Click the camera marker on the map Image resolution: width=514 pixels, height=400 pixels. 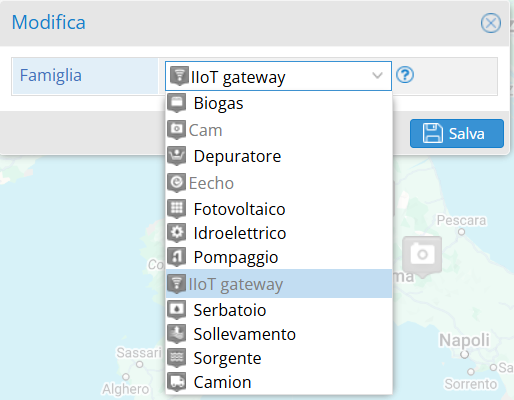[x=422, y=256]
